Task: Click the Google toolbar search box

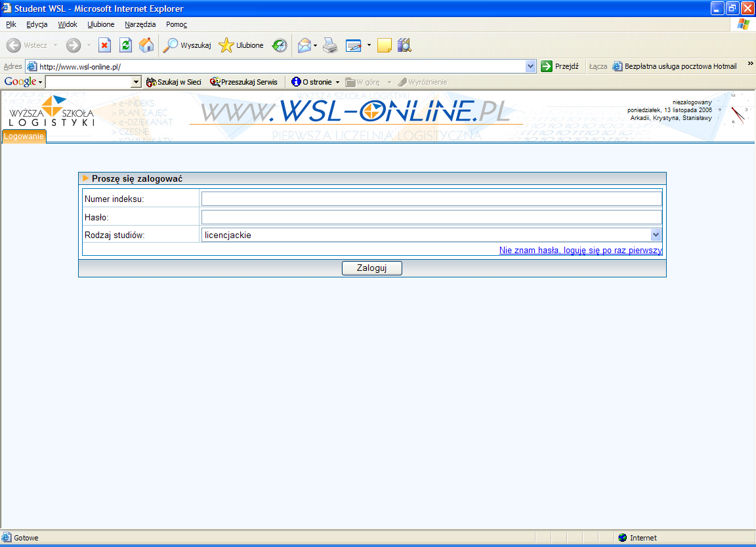Action: pos(88,82)
